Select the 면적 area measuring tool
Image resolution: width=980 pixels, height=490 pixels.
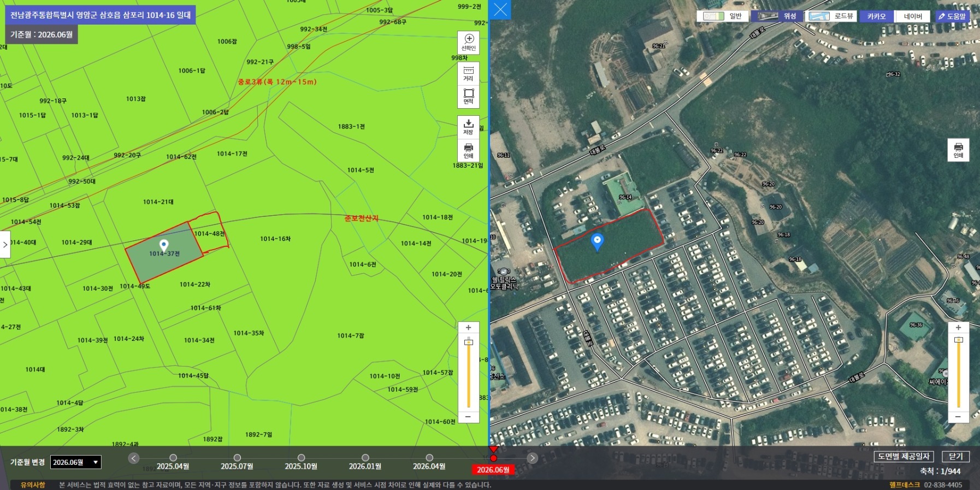click(469, 97)
